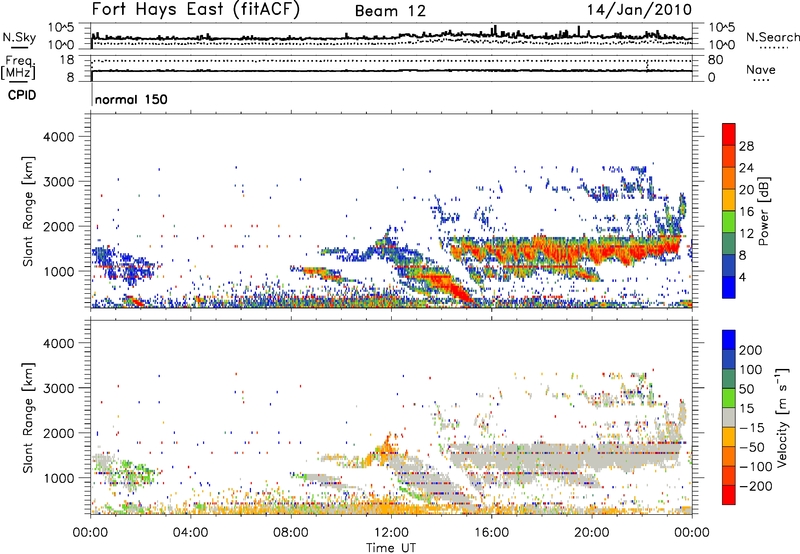
Task: Click the -200 label on Velocity color bar
Action: [x=755, y=486]
